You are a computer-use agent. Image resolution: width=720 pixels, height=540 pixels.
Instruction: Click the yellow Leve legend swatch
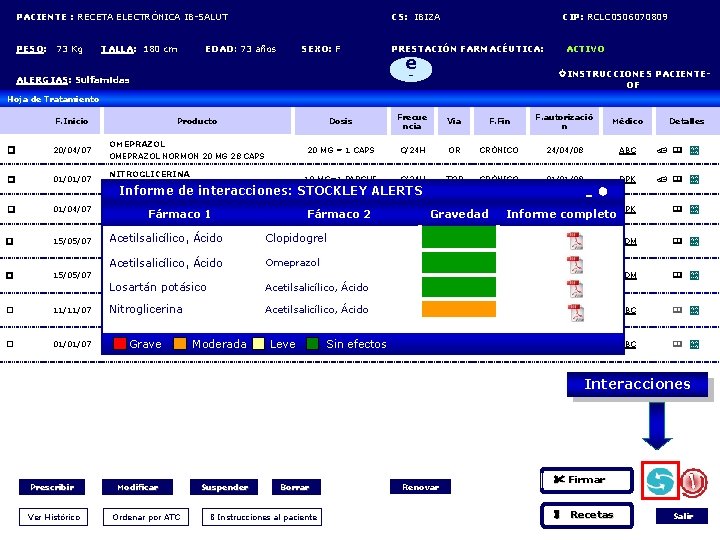click(x=259, y=343)
